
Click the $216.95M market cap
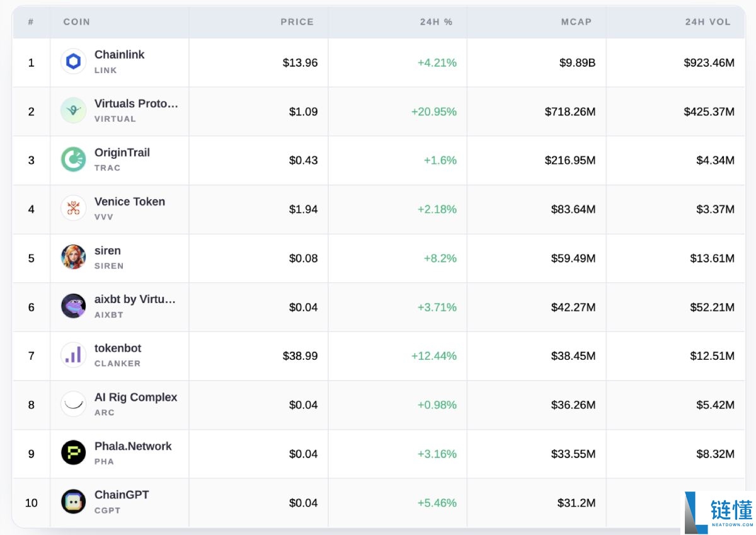pyautogui.click(x=570, y=161)
